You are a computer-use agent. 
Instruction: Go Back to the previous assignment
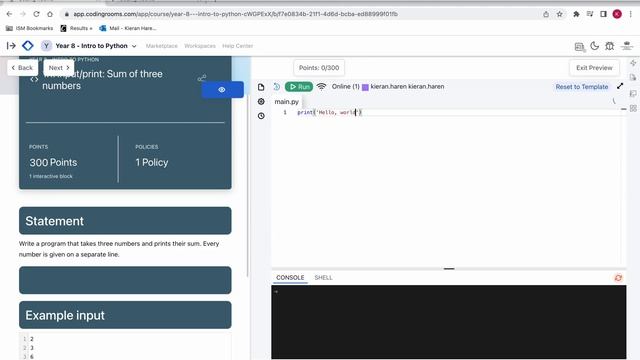click(22, 68)
